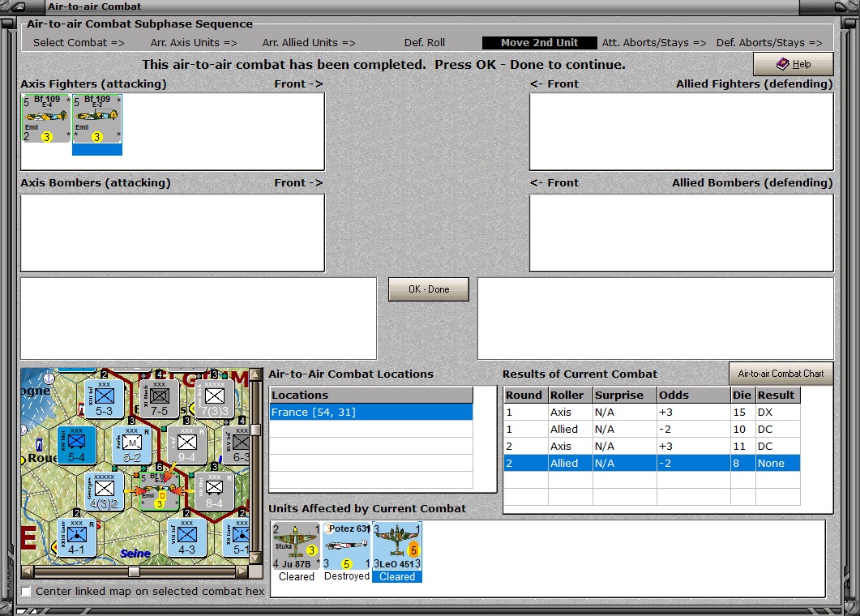Viewport: 860px width, 616px height.
Task: Click the Cleared label under LeO 451
Action: pos(397,576)
